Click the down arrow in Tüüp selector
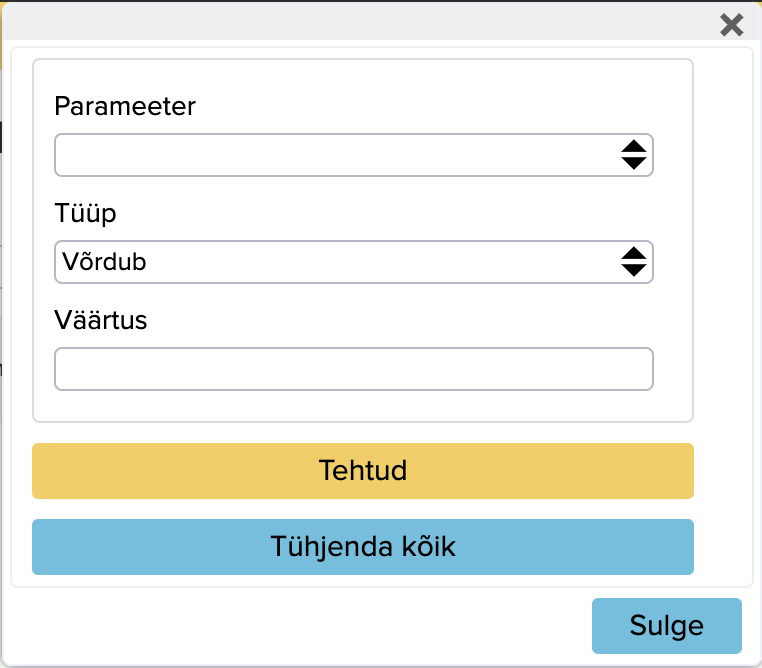 [x=633, y=270]
